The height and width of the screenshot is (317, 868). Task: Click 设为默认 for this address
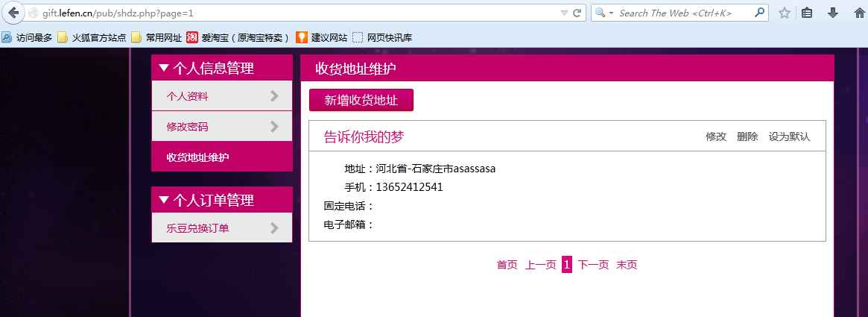click(x=789, y=136)
